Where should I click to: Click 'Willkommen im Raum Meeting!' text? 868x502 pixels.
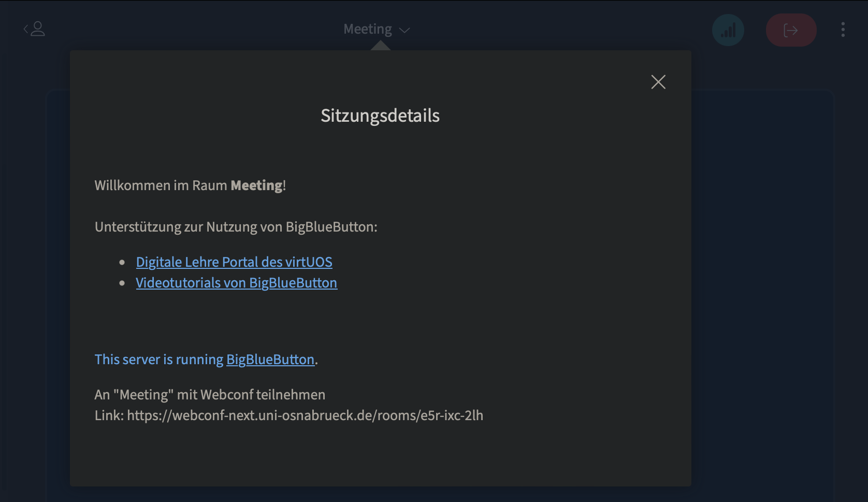(190, 185)
